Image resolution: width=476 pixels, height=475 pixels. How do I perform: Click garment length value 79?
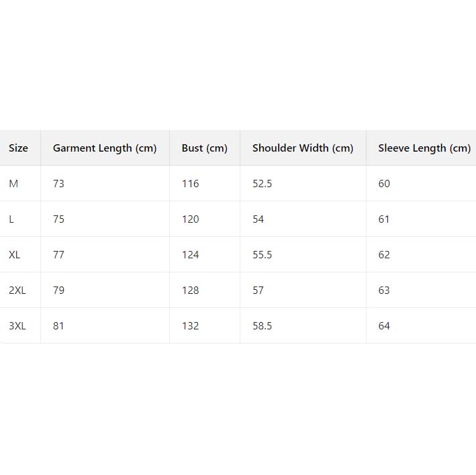pos(58,291)
